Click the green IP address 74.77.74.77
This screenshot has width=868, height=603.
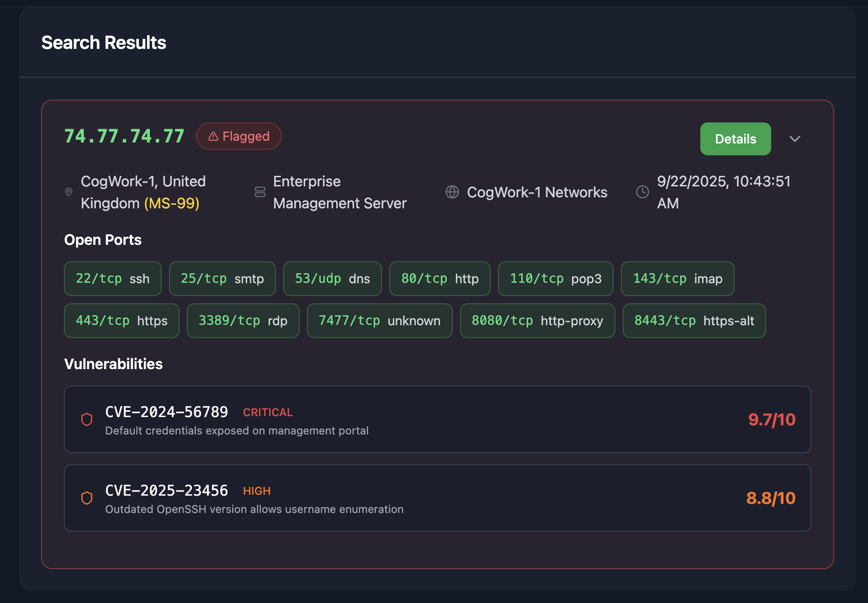124,136
